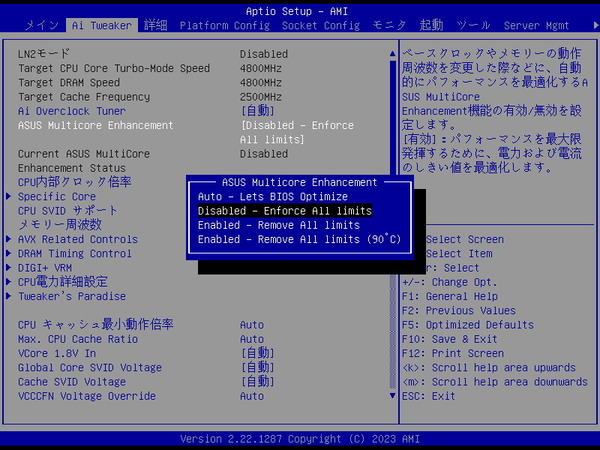Select CPU SVID サポート setting
Viewport: 600px width, 450px height.
67,211
